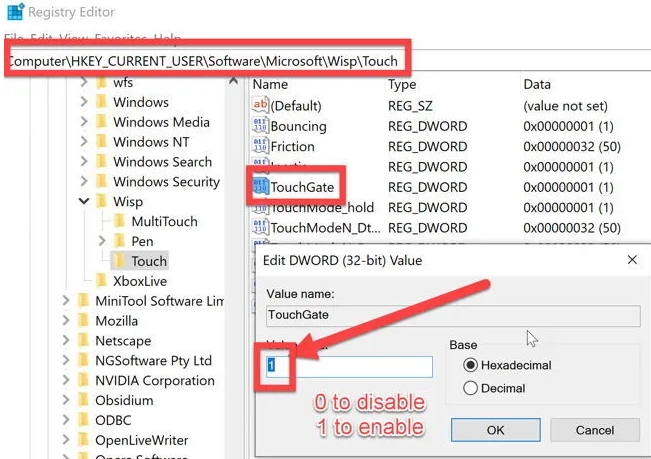Screen dimensions: 651x459
Task: Collapse the Wisp tree node
Action: (x=83, y=202)
